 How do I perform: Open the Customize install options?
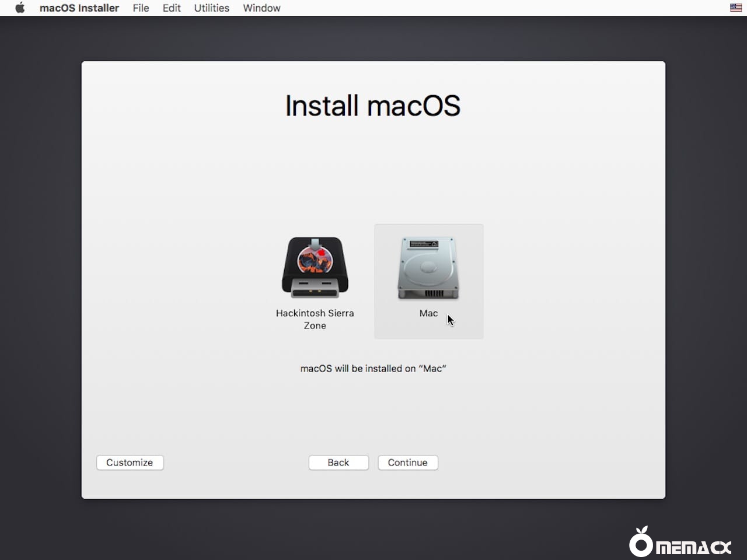pos(130,463)
